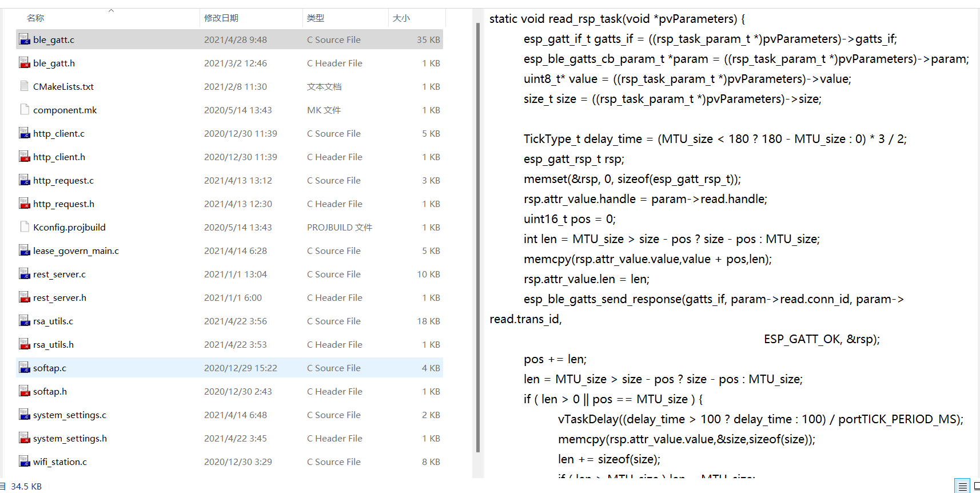Select file name component.mk
The image size is (980, 493).
(65, 110)
